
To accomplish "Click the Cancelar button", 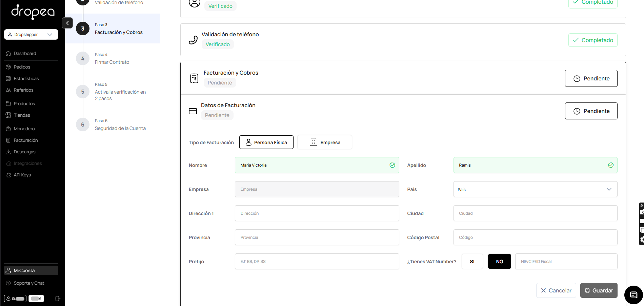I will pyautogui.click(x=556, y=290).
